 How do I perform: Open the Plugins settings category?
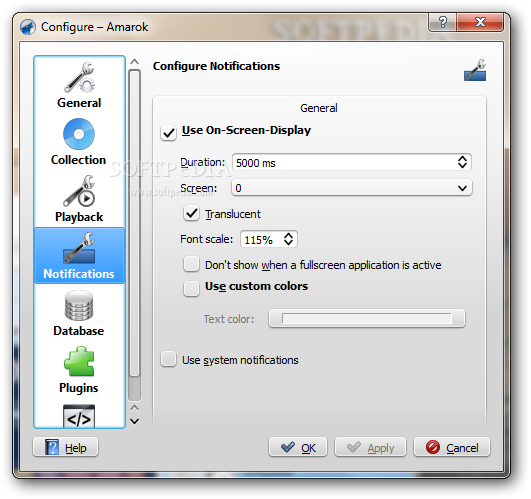click(x=79, y=370)
